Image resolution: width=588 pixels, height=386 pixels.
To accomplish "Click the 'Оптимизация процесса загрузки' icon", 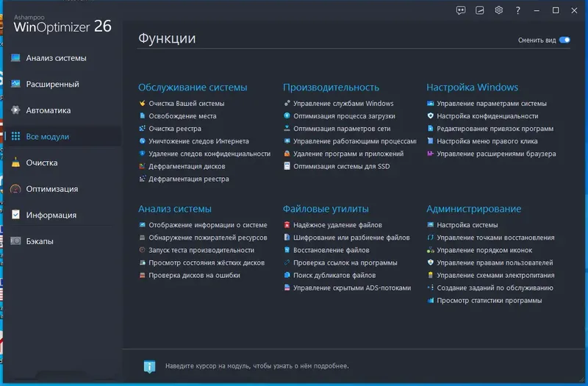I will click(287, 115).
